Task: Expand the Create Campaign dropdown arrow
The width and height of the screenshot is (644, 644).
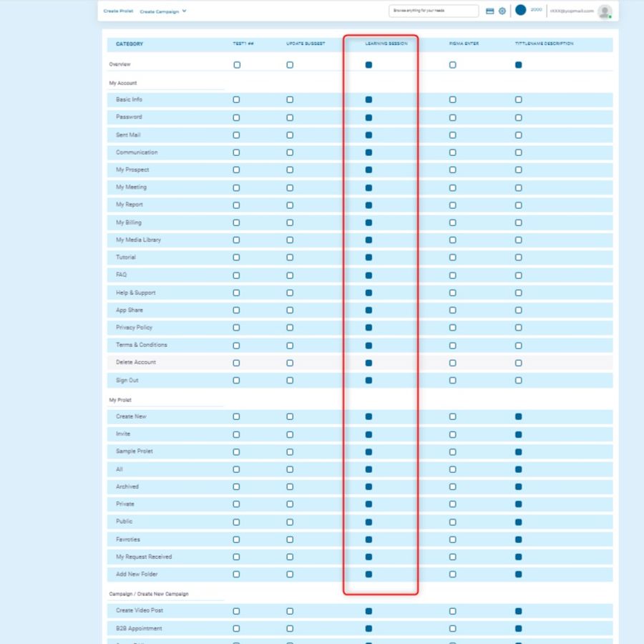Action: (x=184, y=11)
